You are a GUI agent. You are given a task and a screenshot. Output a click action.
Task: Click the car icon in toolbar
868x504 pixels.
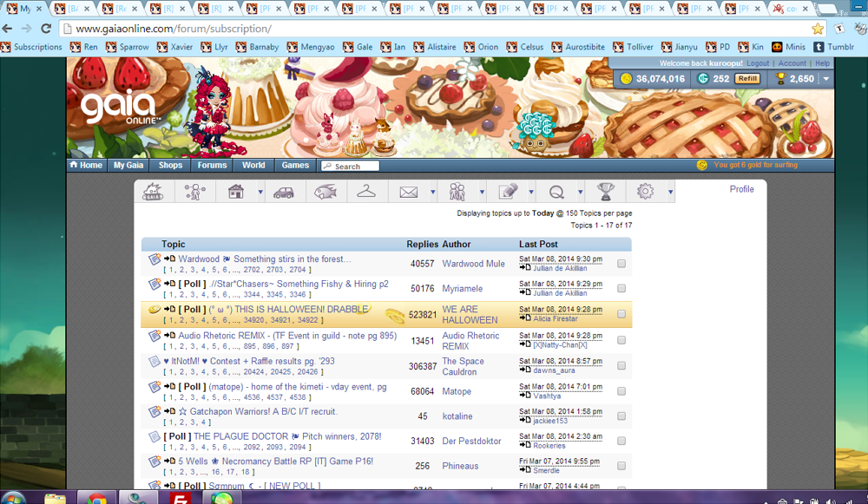click(284, 193)
